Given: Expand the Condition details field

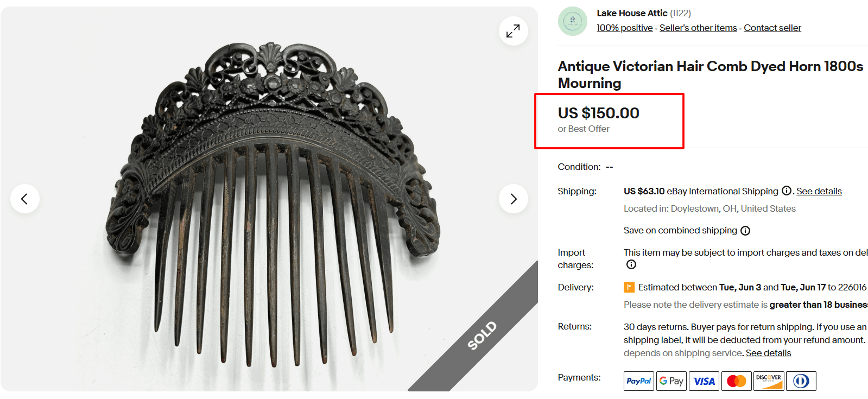Looking at the screenshot, I should pyautogui.click(x=609, y=167).
